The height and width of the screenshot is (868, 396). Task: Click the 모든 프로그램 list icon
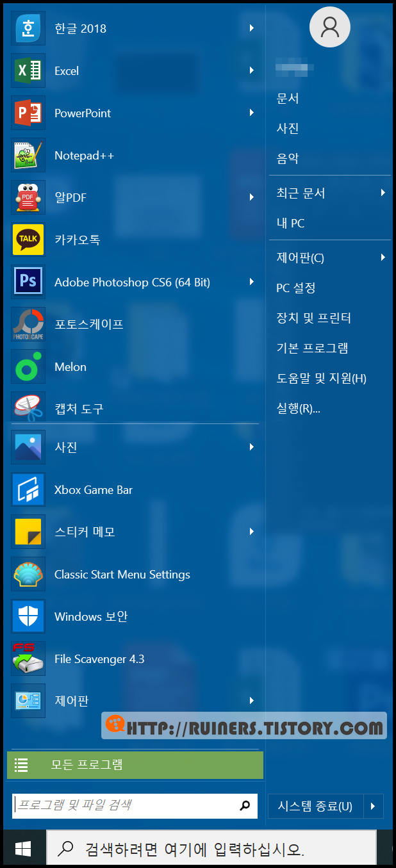pos(21,764)
